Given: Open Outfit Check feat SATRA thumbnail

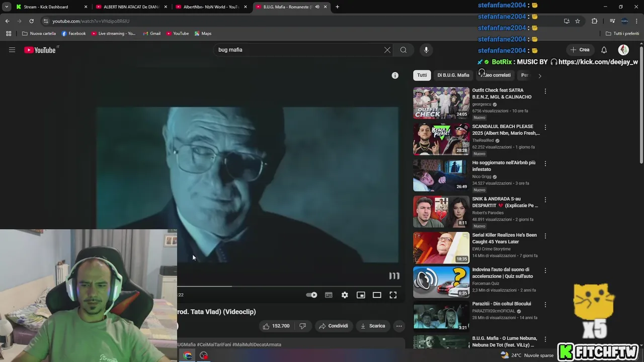Looking at the screenshot, I should click(x=441, y=103).
